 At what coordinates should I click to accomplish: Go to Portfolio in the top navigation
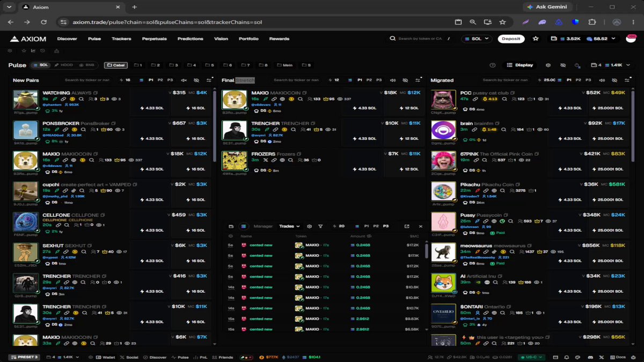point(248,39)
